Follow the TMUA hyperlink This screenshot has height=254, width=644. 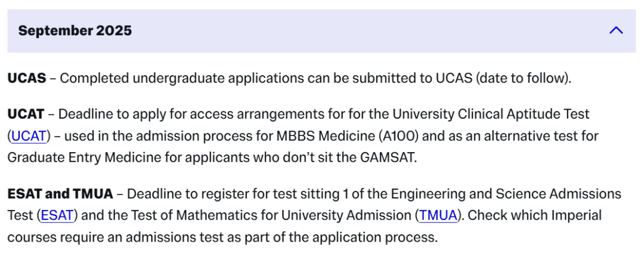438,215
